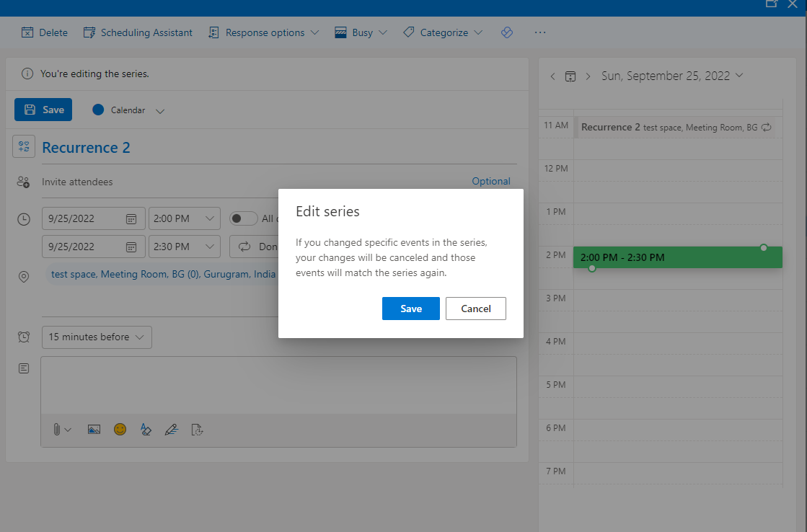Select the 2:00 PM event on the calendar
The width and height of the screenshot is (807, 532).
pos(677,257)
